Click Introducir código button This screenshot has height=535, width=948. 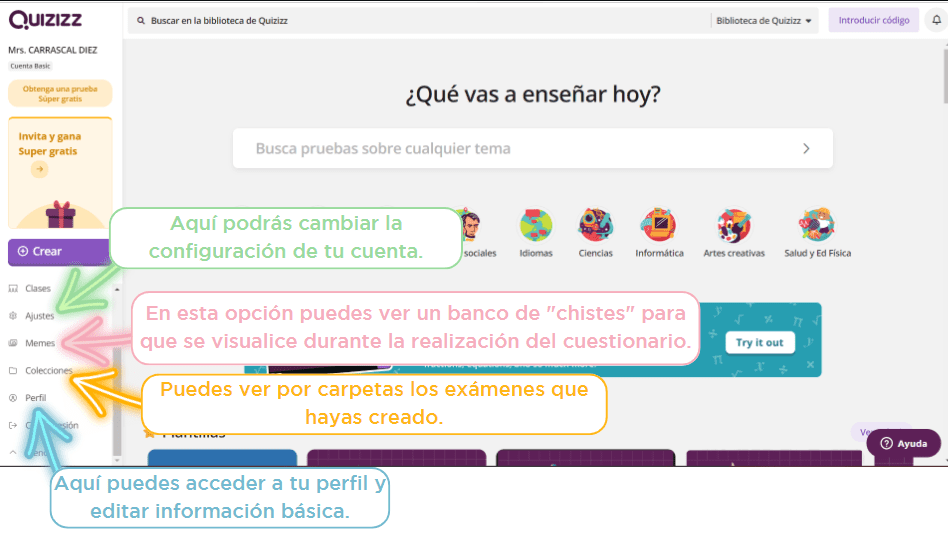coord(874,20)
